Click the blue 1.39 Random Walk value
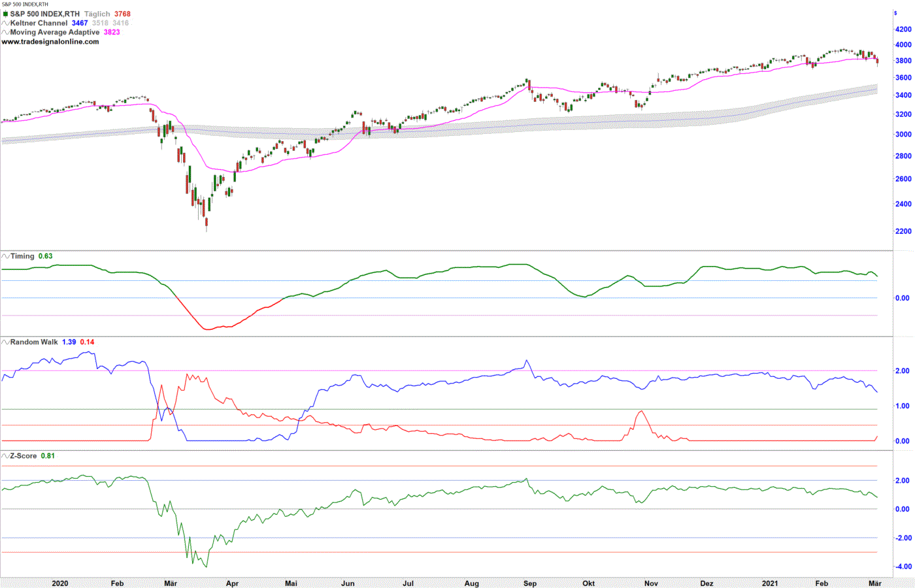Viewport: 915px width, 588px height. (x=69, y=342)
